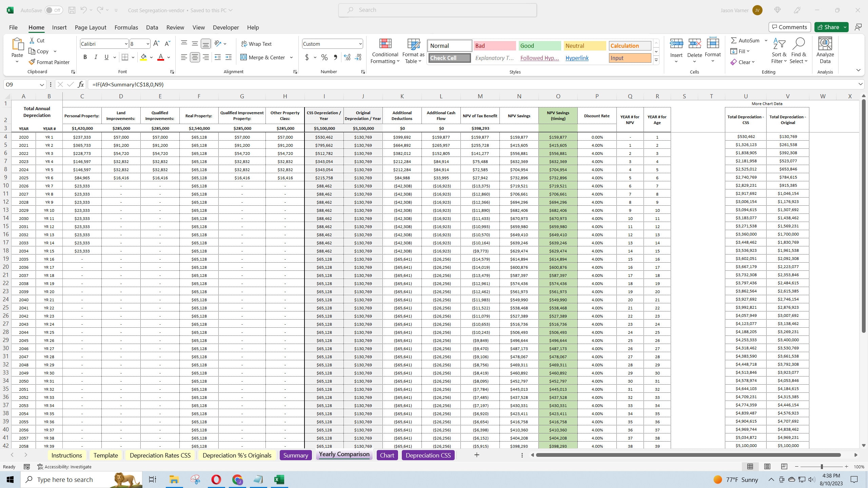Select the Format Painter tool
868x488 pixels.
(x=50, y=62)
